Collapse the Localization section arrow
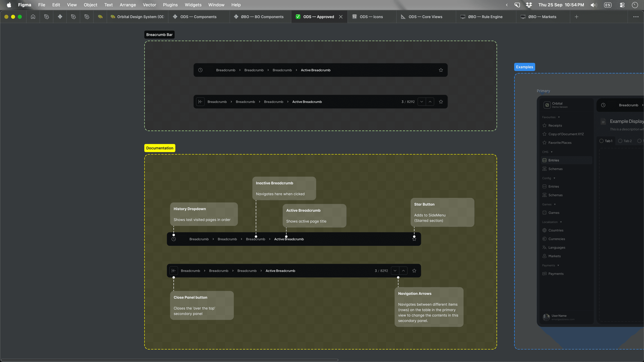This screenshot has width=644, height=362. point(561,222)
